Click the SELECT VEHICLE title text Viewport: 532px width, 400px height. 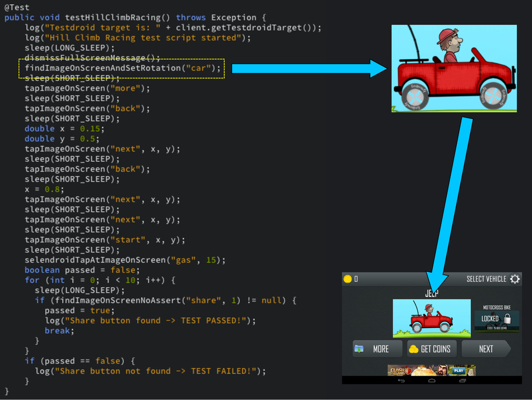[x=486, y=279]
